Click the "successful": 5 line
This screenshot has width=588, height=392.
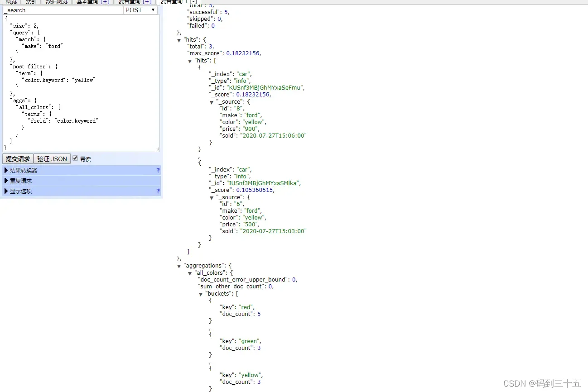tap(208, 12)
